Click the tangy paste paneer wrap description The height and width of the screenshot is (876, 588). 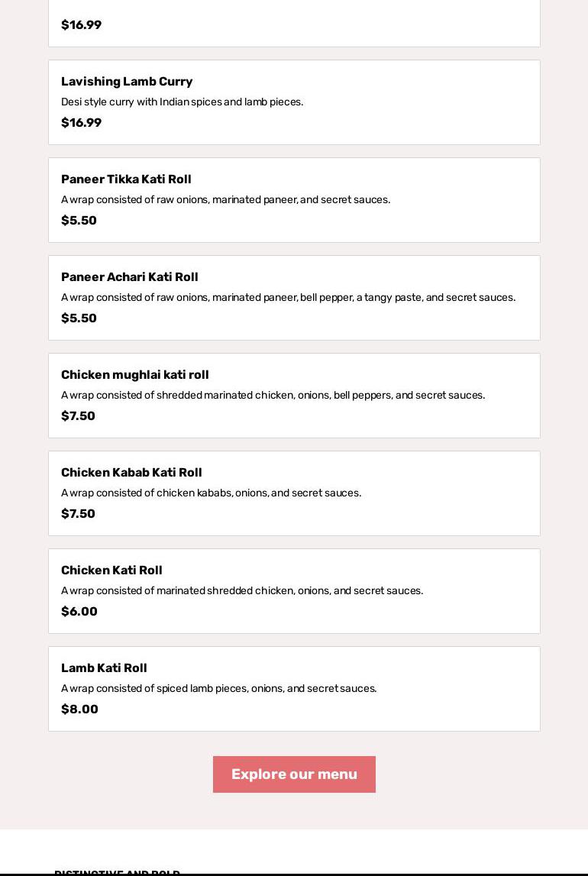click(288, 298)
